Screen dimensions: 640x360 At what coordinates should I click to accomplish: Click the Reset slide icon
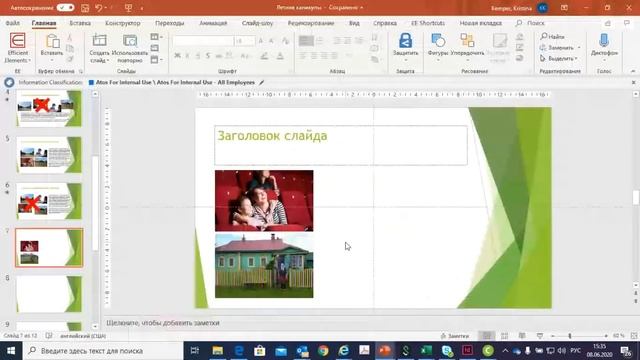click(x=155, y=48)
